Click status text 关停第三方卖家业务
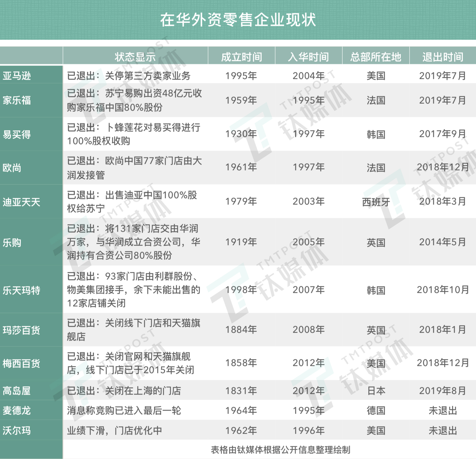This screenshot has width=476, height=459. 148,76
